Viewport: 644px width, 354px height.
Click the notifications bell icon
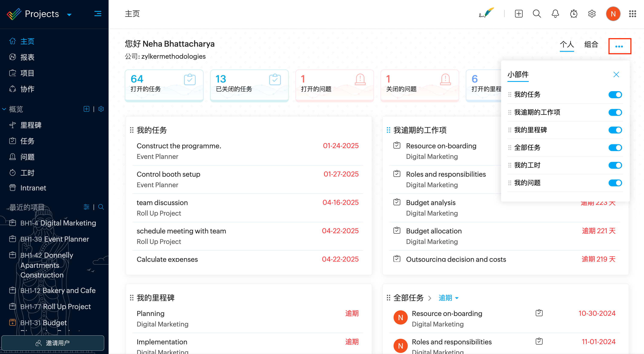(x=555, y=14)
